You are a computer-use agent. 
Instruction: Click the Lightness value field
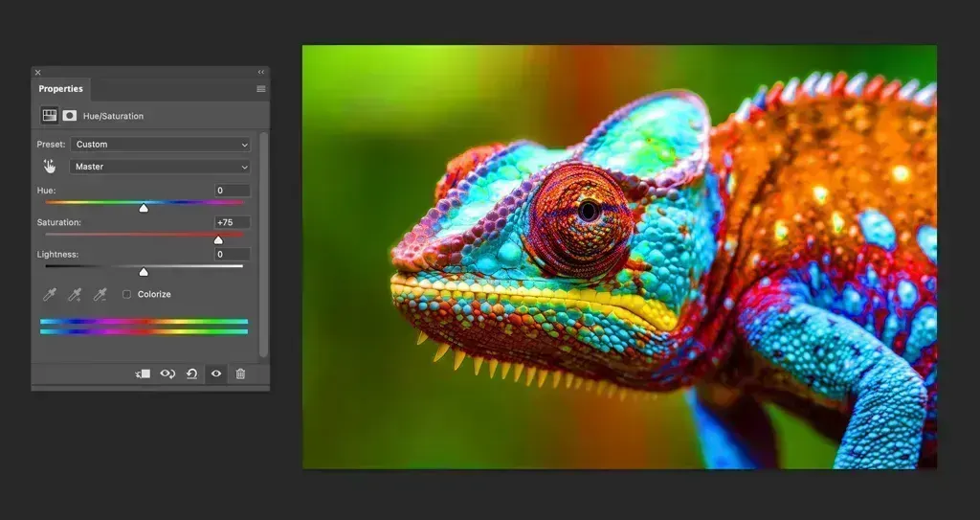(x=233, y=254)
